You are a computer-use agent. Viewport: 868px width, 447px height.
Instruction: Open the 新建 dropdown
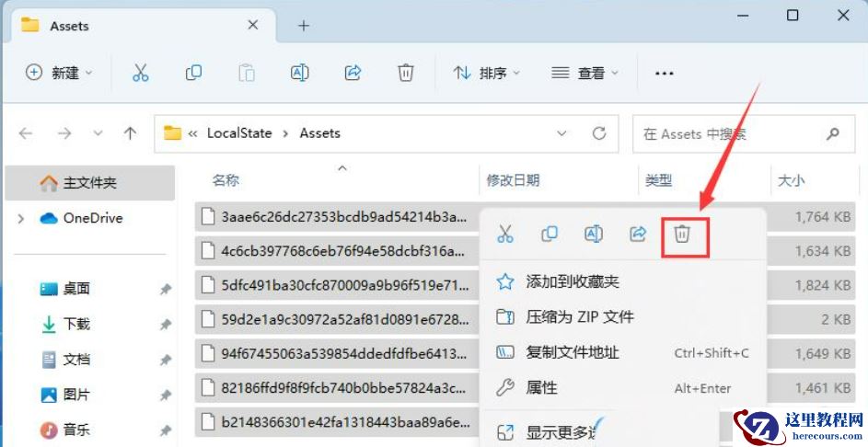(x=59, y=73)
